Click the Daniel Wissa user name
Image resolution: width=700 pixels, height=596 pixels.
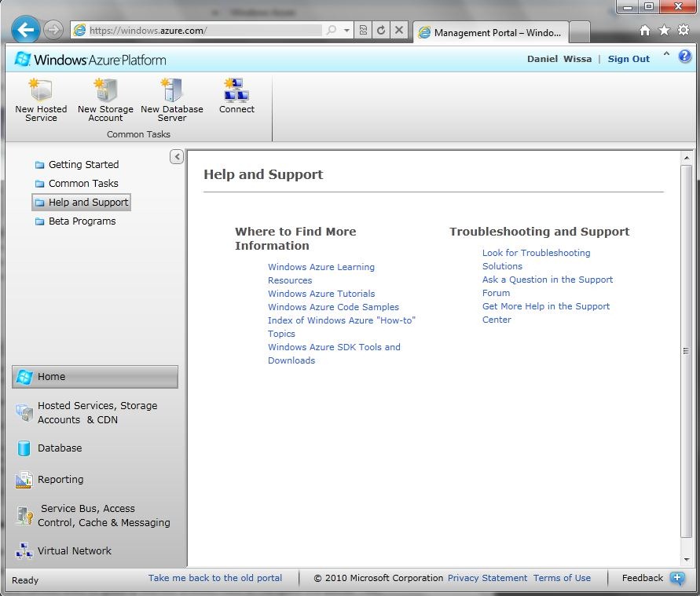click(559, 59)
